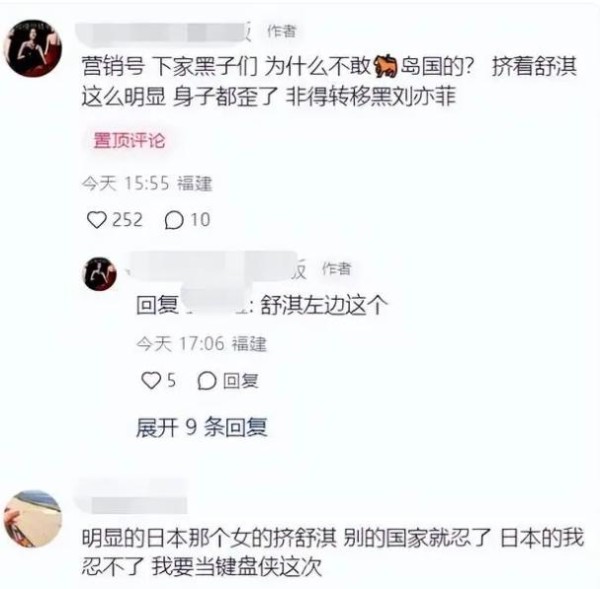Screen dimensions: 600x589
Task: Click the 今天 15:55 福建 timestamp
Action: (x=147, y=183)
